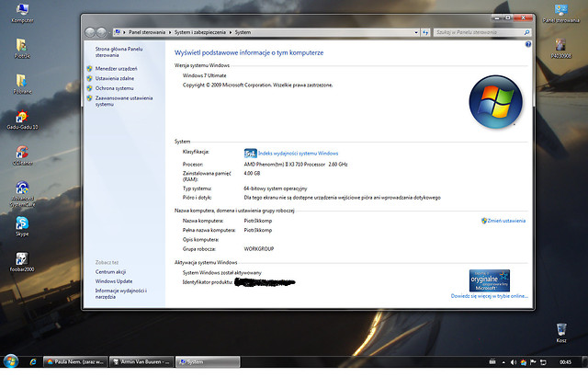Image resolution: width=588 pixels, height=377 pixels.
Task: Click the taskbar clock showing 00:45
Action: (565, 362)
